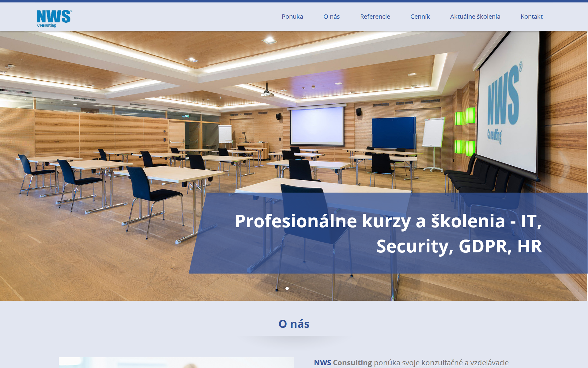Click the NWS Consulting logo
The image size is (588, 368).
[54, 18]
